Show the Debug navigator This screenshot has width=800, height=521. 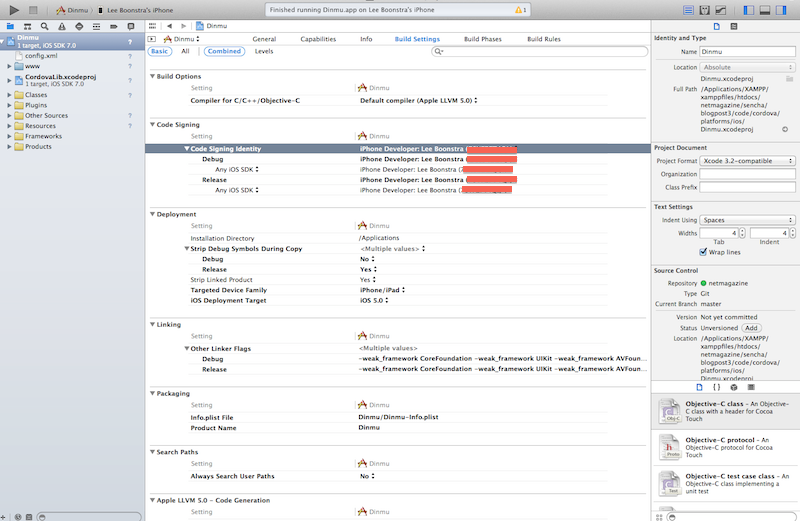pos(96,26)
